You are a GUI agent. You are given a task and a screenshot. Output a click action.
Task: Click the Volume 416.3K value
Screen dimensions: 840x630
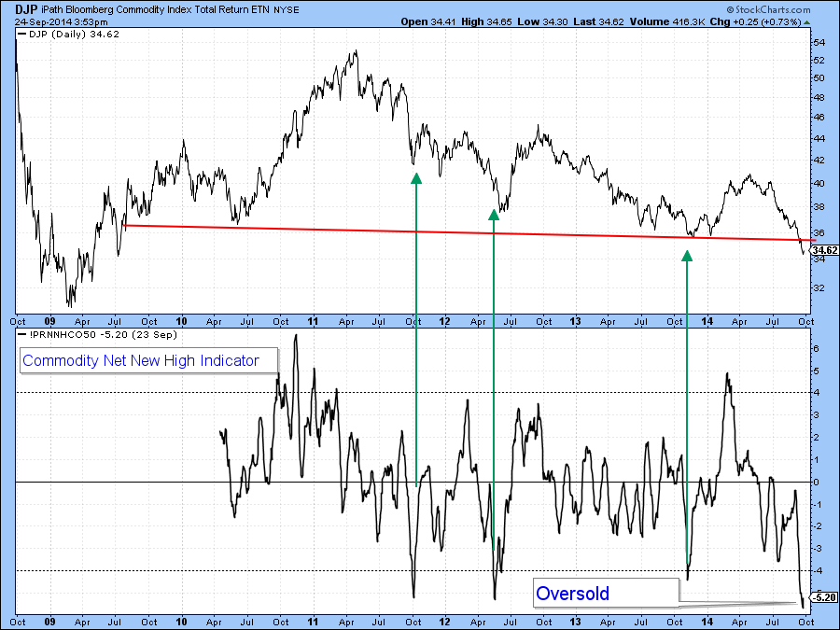pyautogui.click(x=667, y=22)
